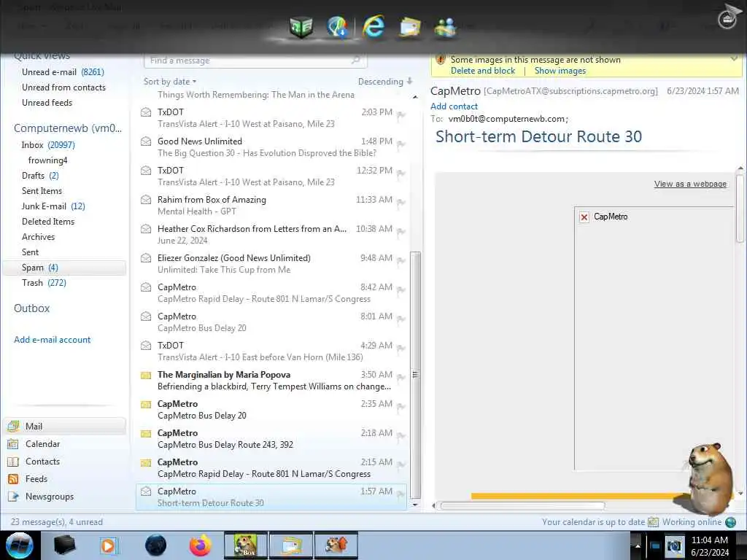Toggle flag on TxDOT 4:29 AM message
The image size is (747, 560).
pos(401,349)
